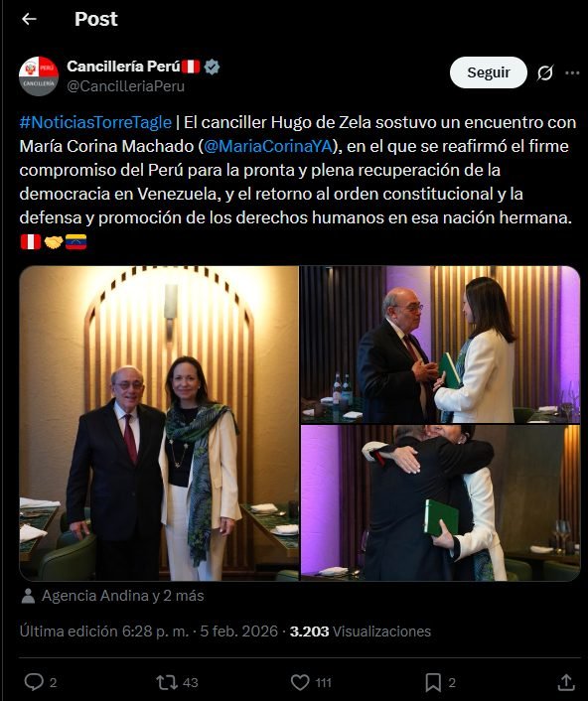Click the reply speech bubble icon
The image size is (588, 701).
34,682
